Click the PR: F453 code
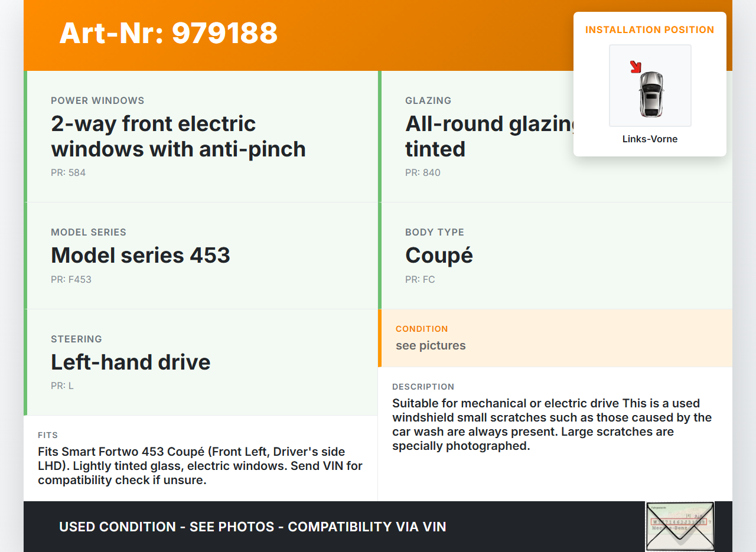 (71, 280)
